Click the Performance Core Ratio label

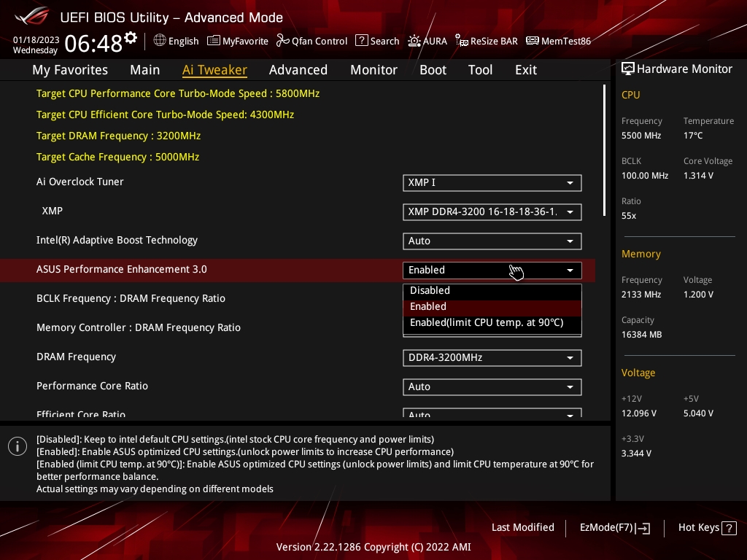pyautogui.click(x=93, y=386)
